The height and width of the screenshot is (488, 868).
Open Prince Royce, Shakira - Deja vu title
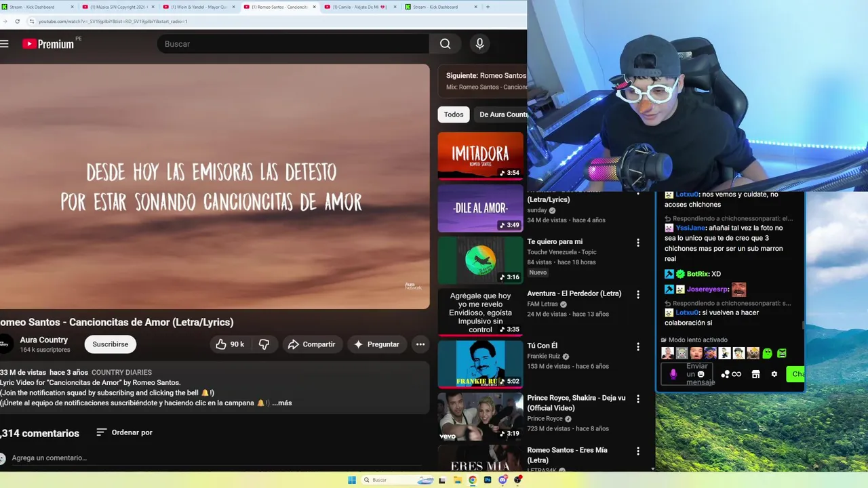[576, 403]
